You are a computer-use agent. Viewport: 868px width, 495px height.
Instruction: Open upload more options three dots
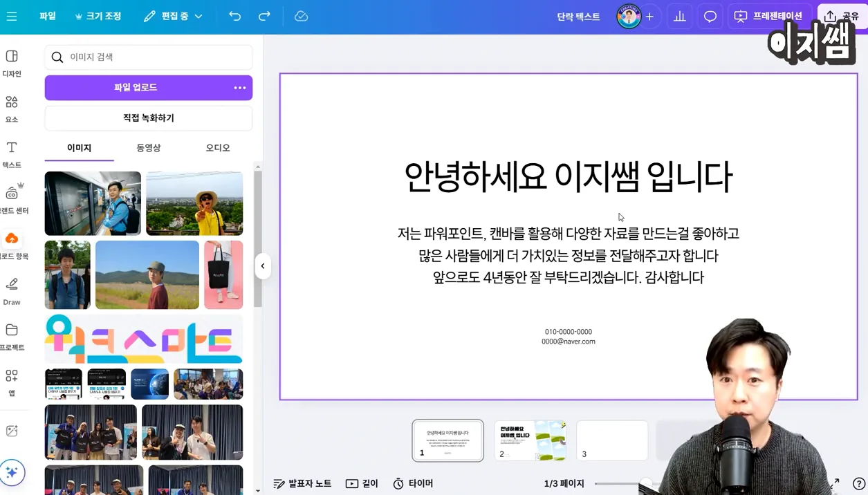coord(240,88)
